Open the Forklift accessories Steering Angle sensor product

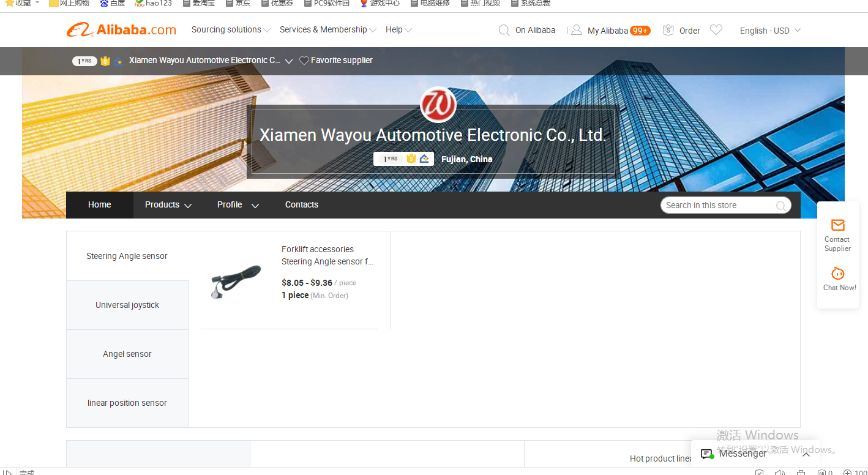tap(327, 255)
